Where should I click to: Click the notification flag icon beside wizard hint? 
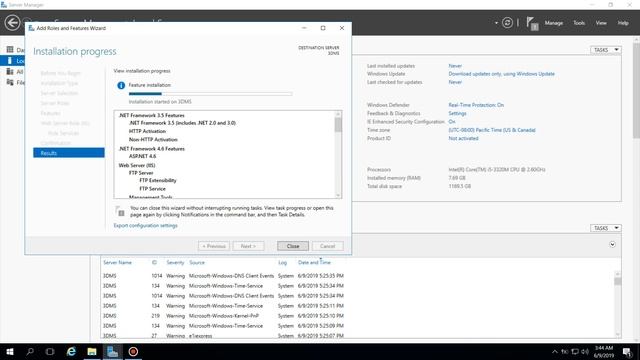[x=120, y=211]
